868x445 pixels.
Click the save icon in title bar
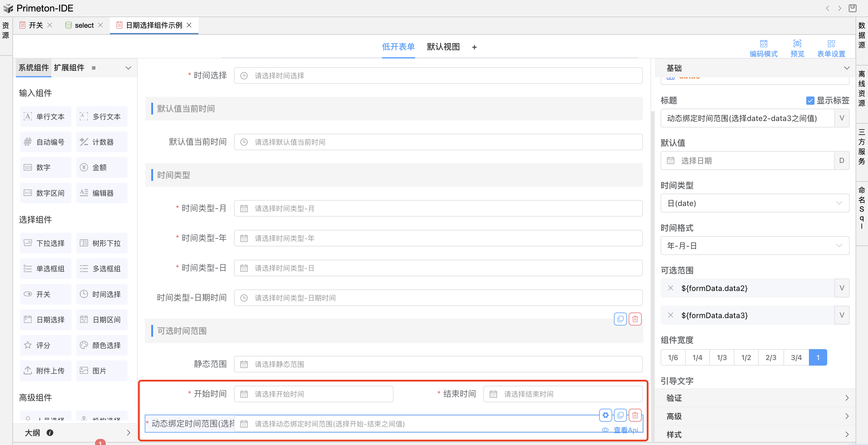(x=852, y=8)
